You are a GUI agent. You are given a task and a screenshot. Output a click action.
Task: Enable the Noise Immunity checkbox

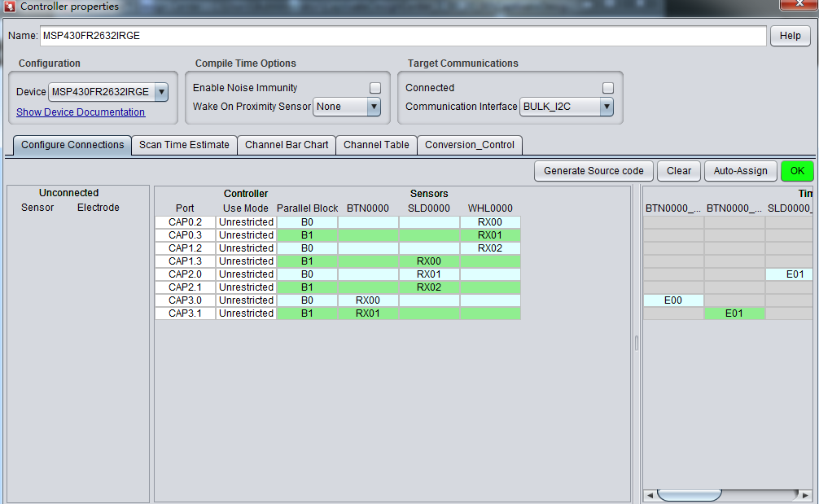coord(375,88)
